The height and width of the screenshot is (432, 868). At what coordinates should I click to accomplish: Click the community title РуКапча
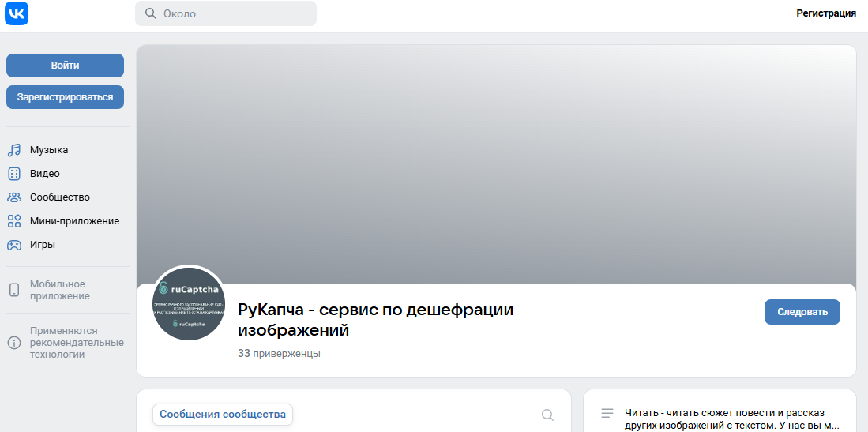tap(376, 320)
